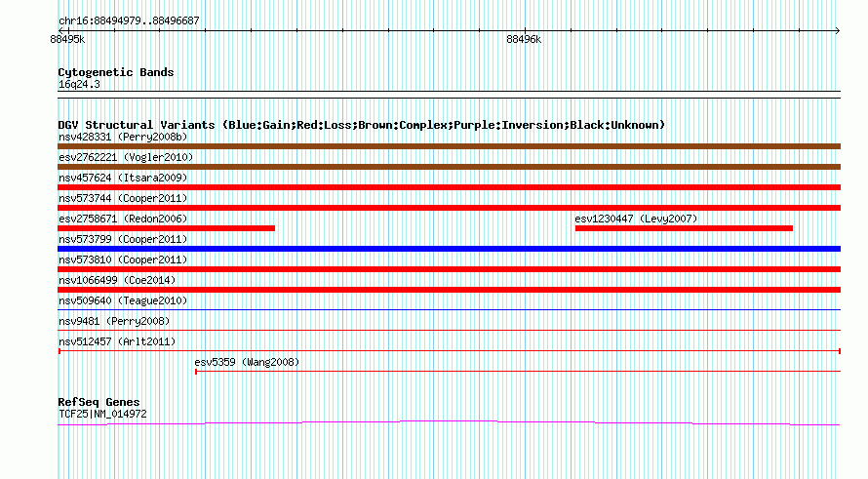Viewport: 868px width, 479px height.
Task: Click the red bar of nsv573810
Action: click(x=449, y=269)
